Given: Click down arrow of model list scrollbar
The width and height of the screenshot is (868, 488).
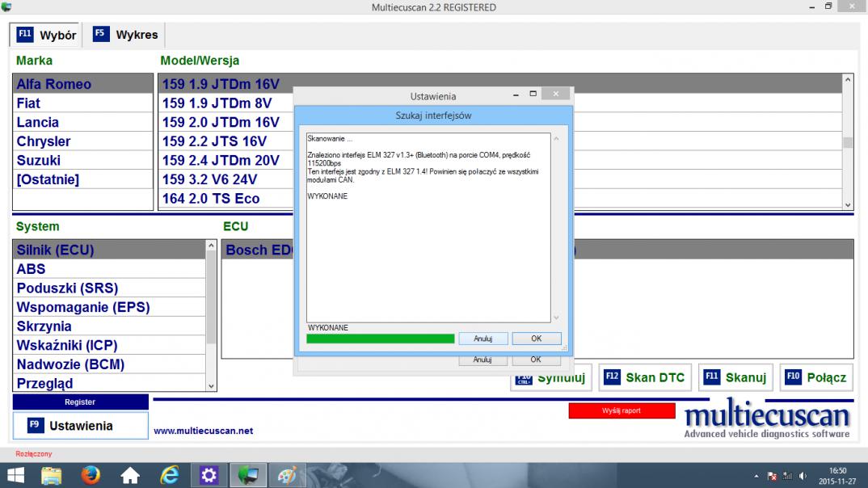Looking at the screenshot, I should (x=848, y=204).
